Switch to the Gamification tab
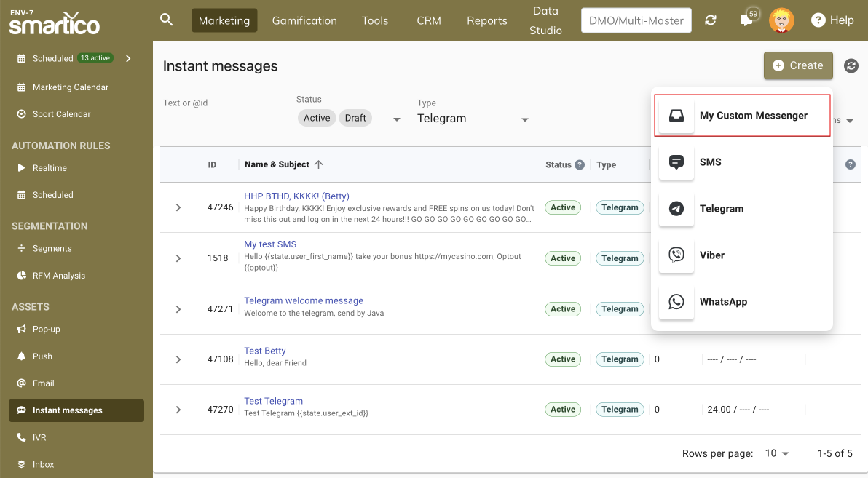868x478 pixels. pyautogui.click(x=304, y=20)
